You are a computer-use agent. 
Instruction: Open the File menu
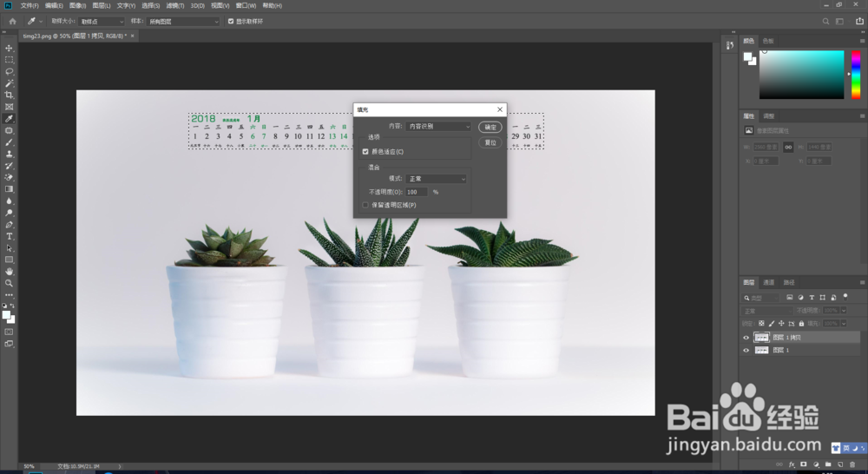click(x=30, y=5)
